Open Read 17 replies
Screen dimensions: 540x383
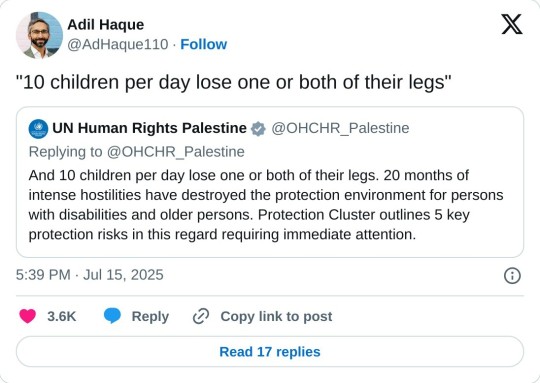coord(270,352)
